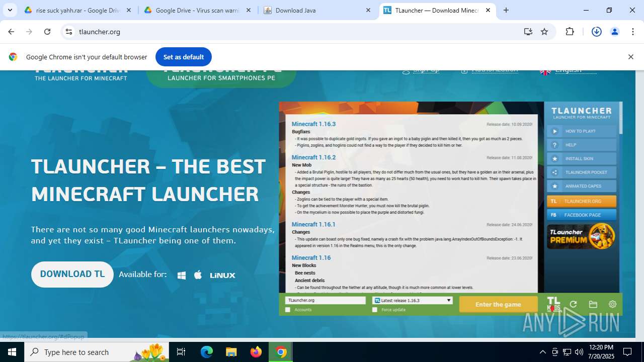Click the TLauncher Premium banner
The image size is (644, 362).
point(582,236)
